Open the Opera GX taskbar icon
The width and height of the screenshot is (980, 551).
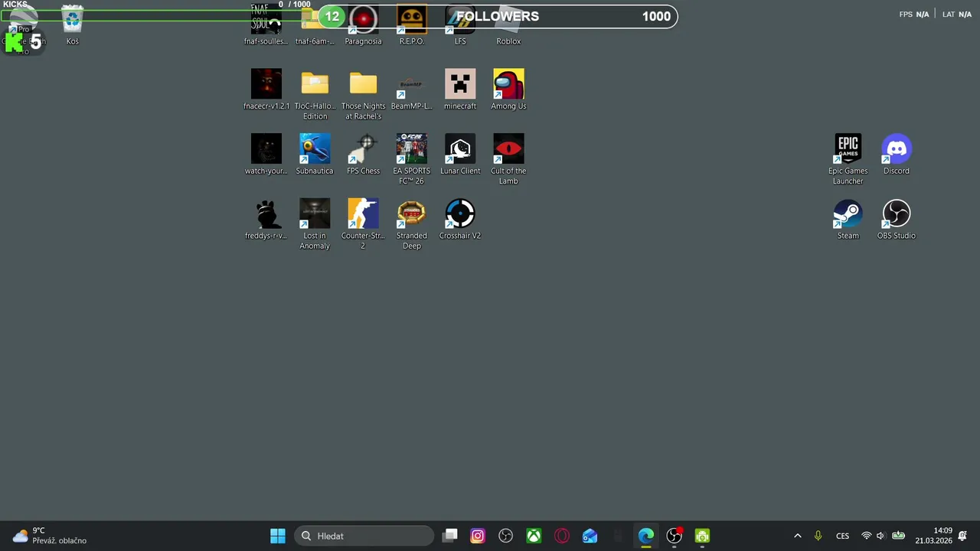pos(562,536)
